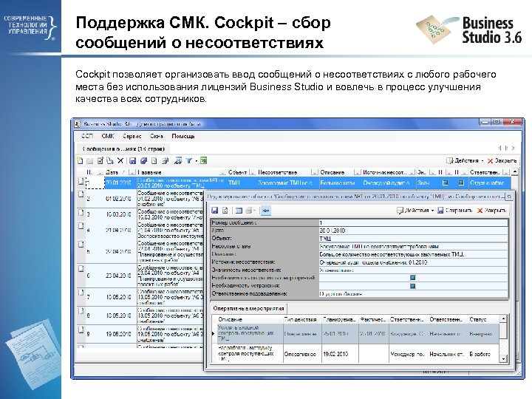The image size is (532, 399).
Task: Click the blank page icon after save-all
Action: click(154, 161)
